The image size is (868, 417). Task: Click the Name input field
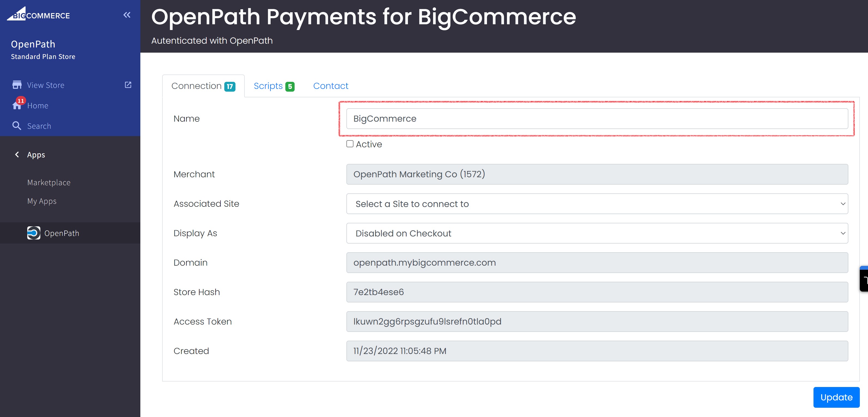[597, 119]
